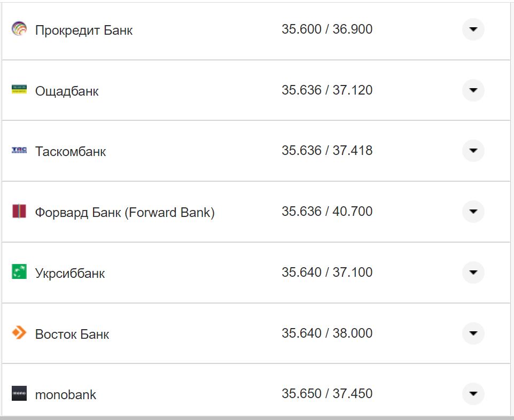Expand the monobank rate details

coord(473,394)
